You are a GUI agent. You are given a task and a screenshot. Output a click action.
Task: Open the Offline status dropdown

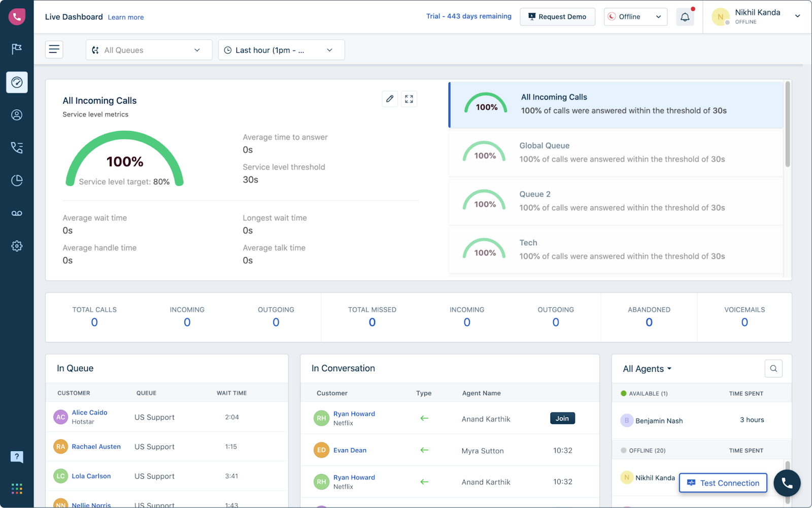click(x=635, y=16)
